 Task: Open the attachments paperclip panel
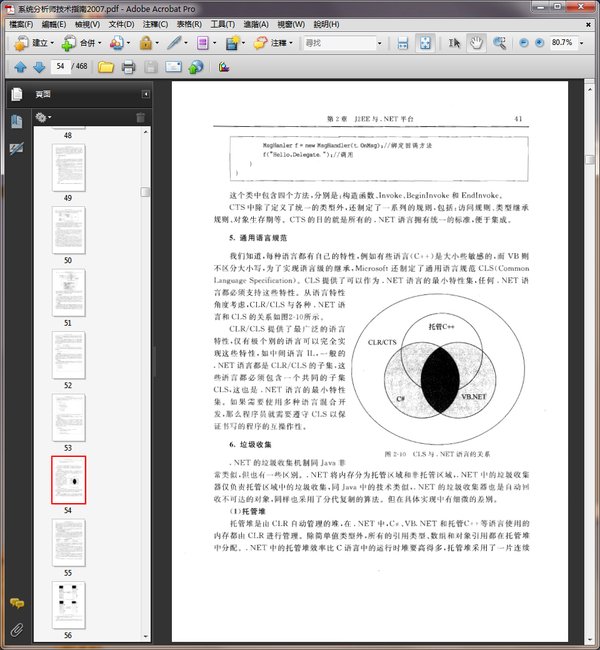(x=16, y=629)
